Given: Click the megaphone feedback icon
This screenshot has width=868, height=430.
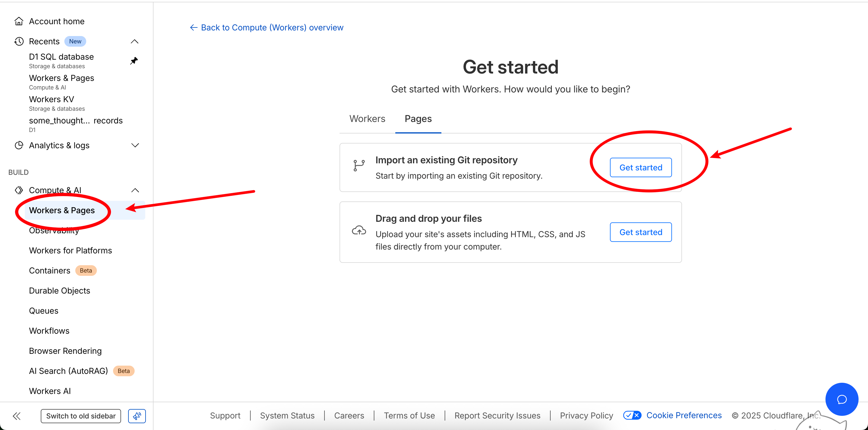Looking at the screenshot, I should point(137,416).
